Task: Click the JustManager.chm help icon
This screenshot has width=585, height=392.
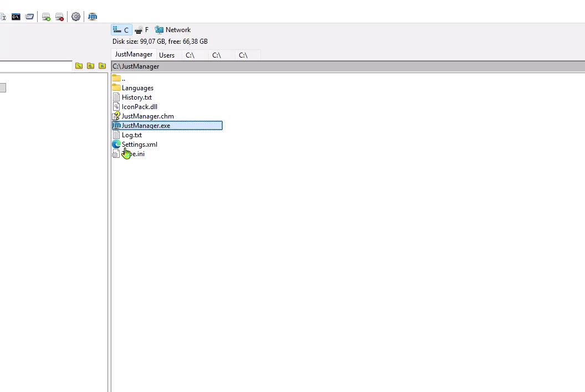Action: (x=116, y=116)
